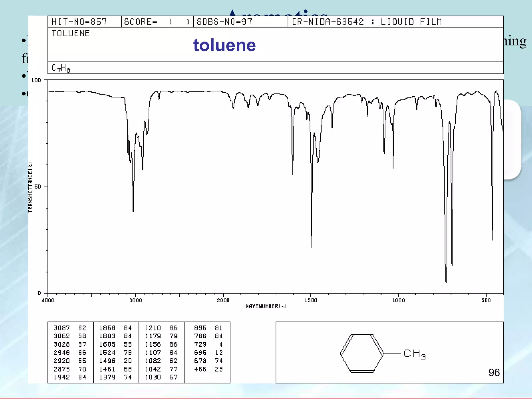Click peak table entry 896 81
The height and width of the screenshot is (399, 532).
[208, 328]
